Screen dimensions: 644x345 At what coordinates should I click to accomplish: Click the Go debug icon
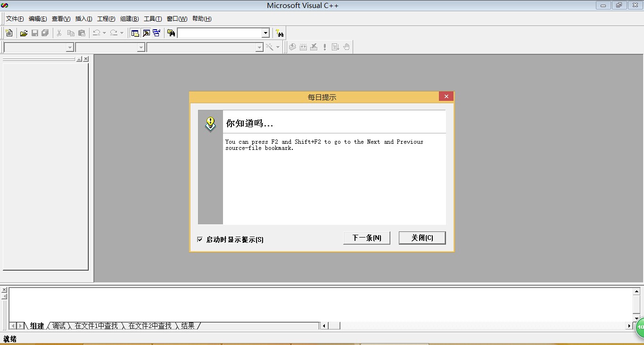click(x=336, y=47)
